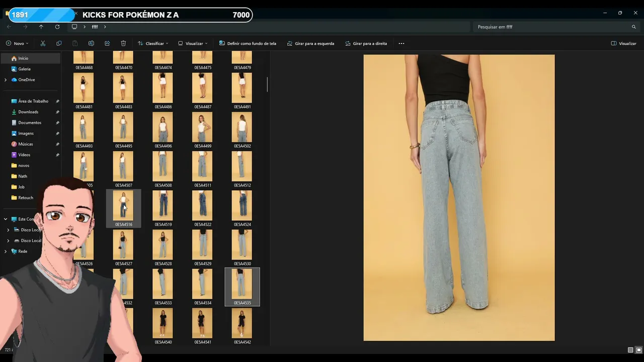Select thumbnail 0E5A4499
Image resolution: width=644 pixels, height=362 pixels.
click(x=202, y=127)
